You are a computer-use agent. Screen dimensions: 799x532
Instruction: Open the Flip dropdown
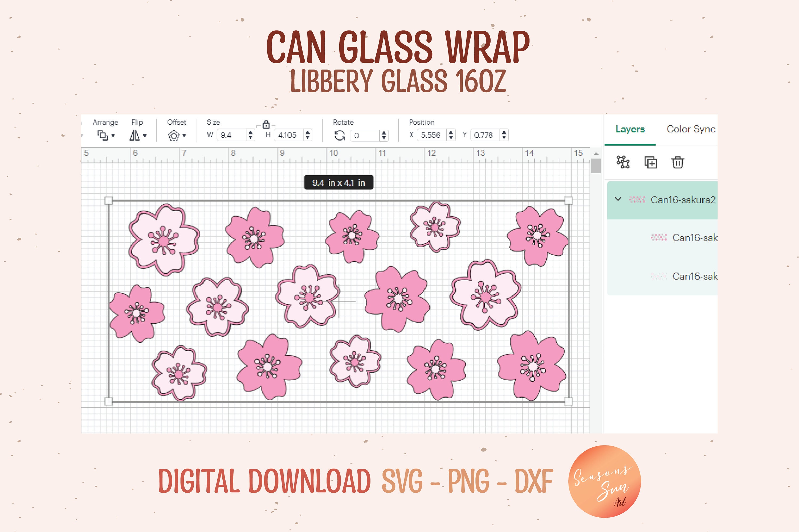(x=138, y=135)
